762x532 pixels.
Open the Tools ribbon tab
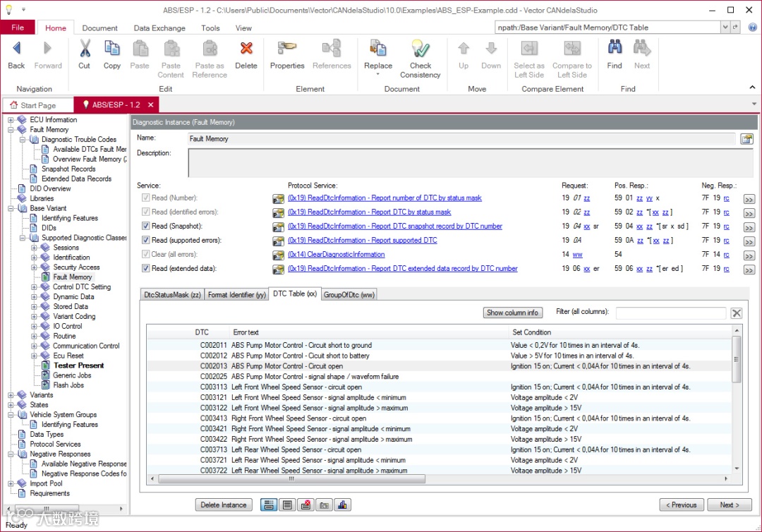210,28
